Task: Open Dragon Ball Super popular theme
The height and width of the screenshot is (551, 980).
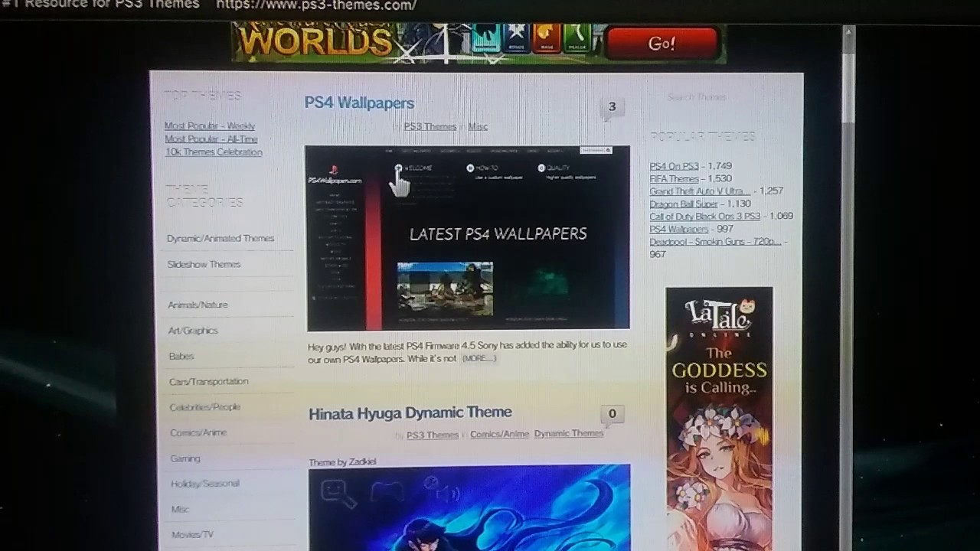Action: click(x=684, y=204)
